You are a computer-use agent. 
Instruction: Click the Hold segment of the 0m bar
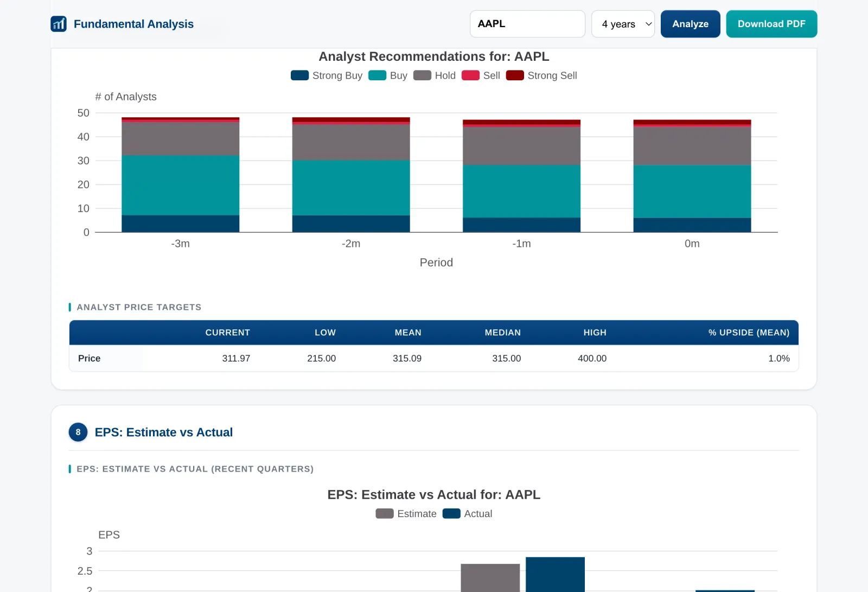[x=692, y=146]
